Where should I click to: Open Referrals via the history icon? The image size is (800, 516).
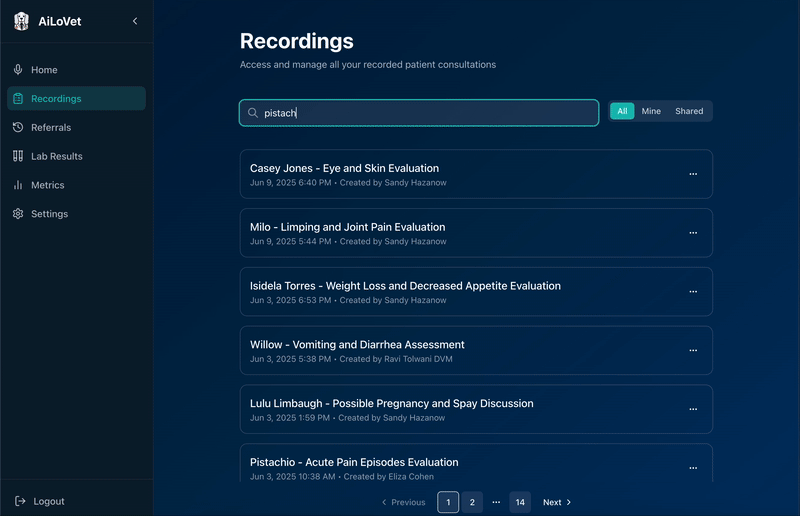(x=18, y=127)
